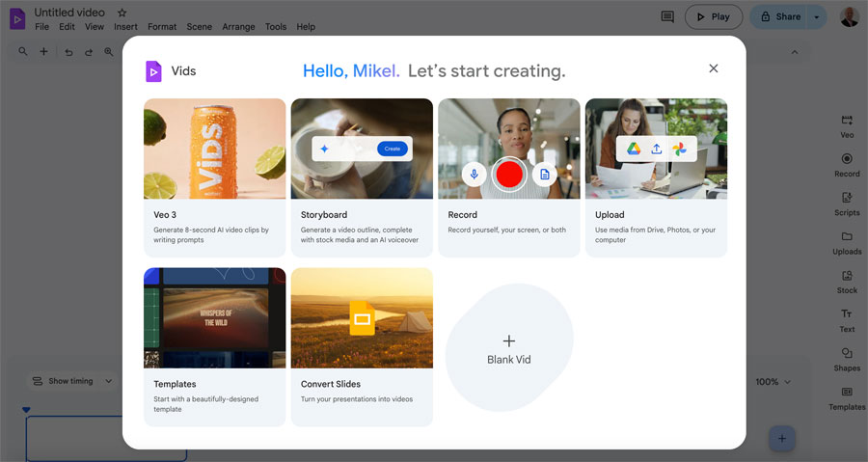Expand the Share dropdown arrow
Viewport: 868px width, 462px height.
pyautogui.click(x=817, y=16)
